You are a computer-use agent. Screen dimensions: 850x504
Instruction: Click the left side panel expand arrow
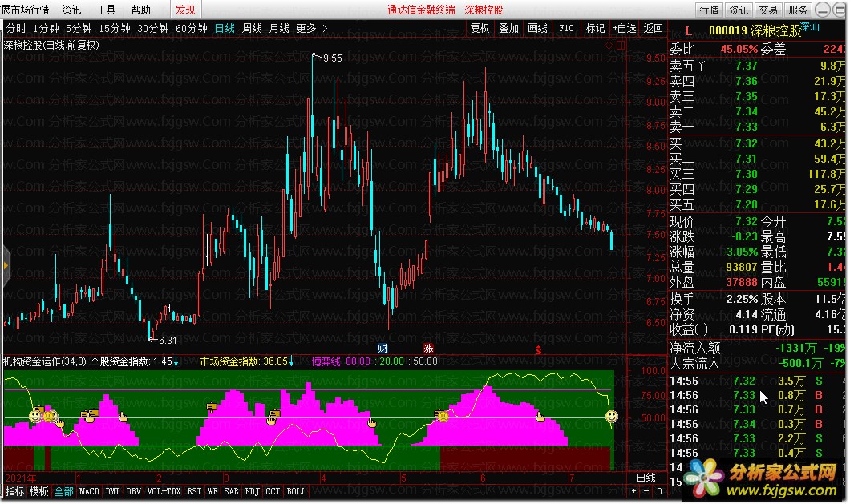pyautogui.click(x=6, y=265)
